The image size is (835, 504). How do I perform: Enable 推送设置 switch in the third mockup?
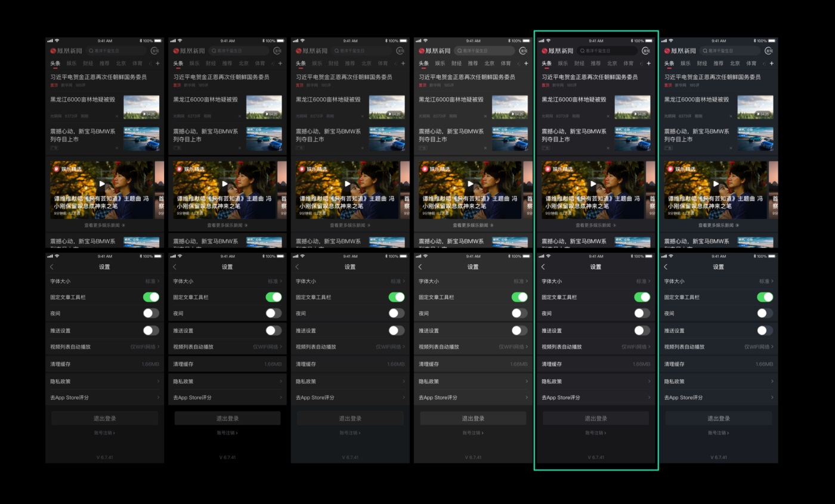coord(397,330)
